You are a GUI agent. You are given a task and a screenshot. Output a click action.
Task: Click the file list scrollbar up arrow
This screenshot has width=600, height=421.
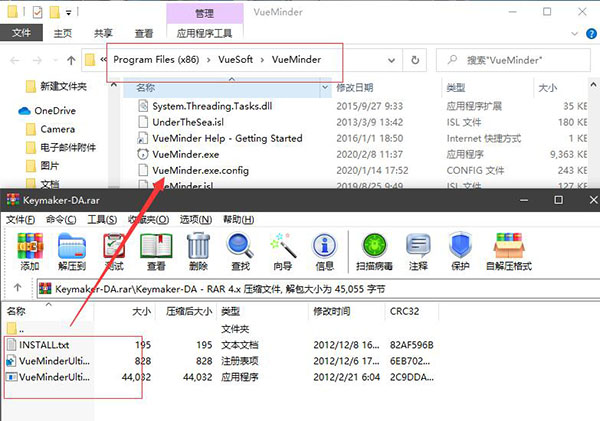pyautogui.click(x=593, y=84)
